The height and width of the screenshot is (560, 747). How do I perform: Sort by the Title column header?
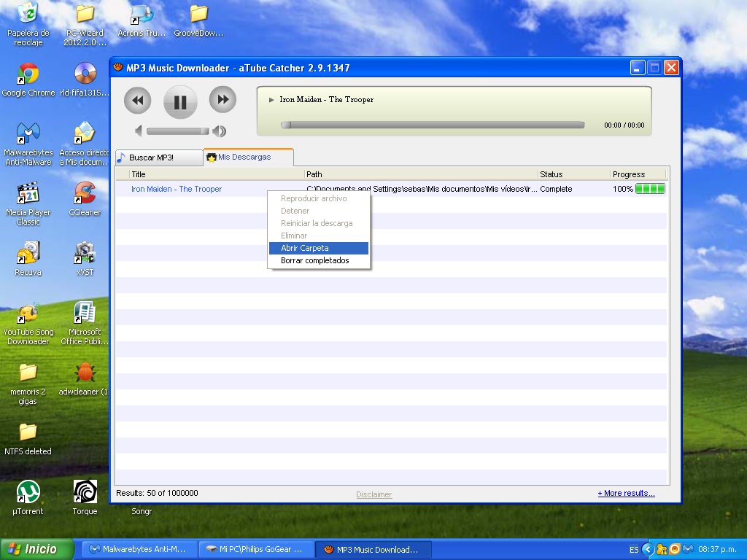(217, 174)
